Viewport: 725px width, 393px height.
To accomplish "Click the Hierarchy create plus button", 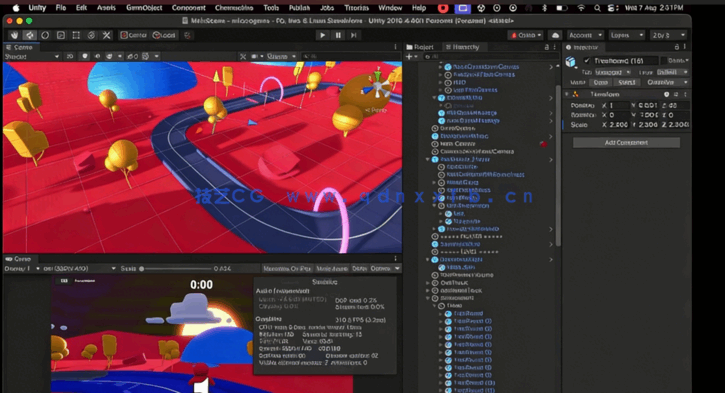I will click(x=411, y=57).
